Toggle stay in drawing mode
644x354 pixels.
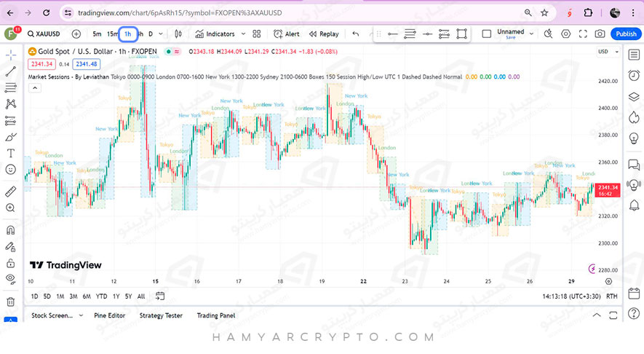pyautogui.click(x=11, y=247)
